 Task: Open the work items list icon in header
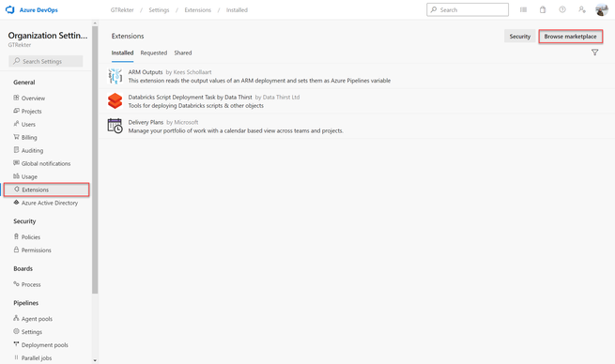[x=523, y=9]
